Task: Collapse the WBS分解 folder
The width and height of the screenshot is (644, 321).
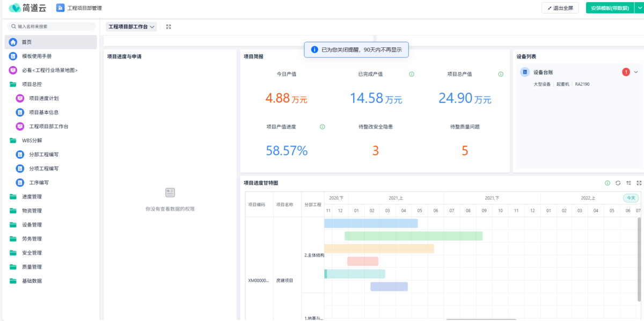Action: coord(32,140)
